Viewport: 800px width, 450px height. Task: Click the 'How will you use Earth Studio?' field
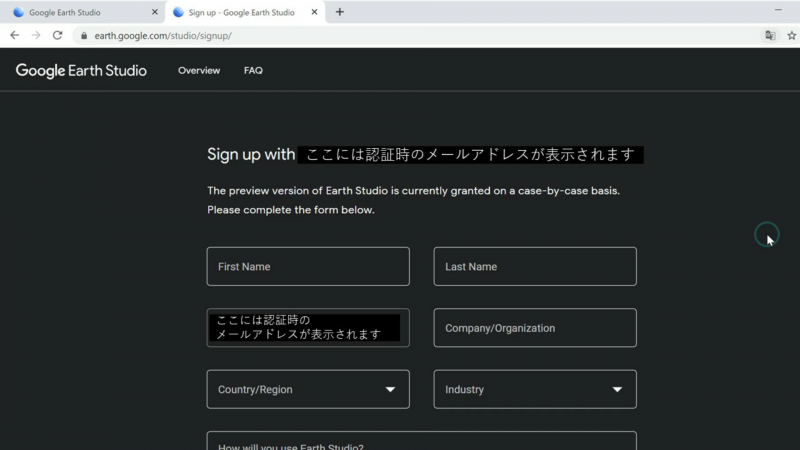[x=421, y=442]
